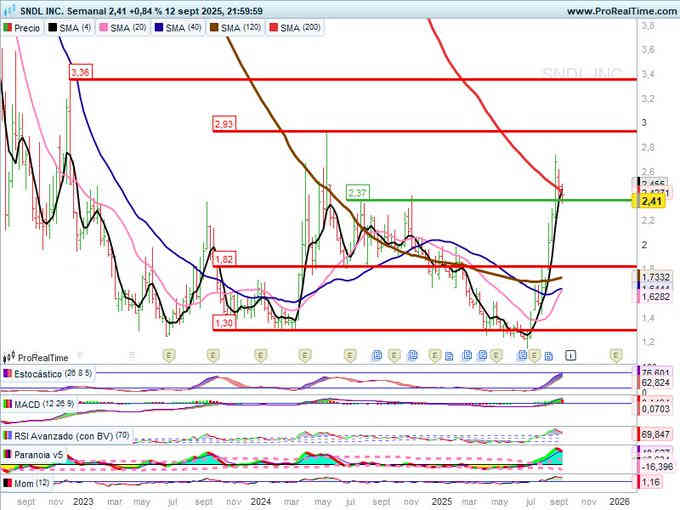This screenshot has height=510, width=680.
Task: Click the 62,824 stochastic value tag
Action: (655, 382)
